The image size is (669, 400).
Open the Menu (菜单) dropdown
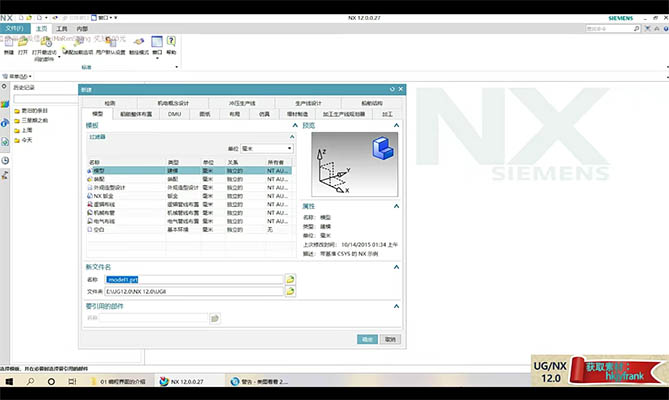pyautogui.click(x=18, y=76)
